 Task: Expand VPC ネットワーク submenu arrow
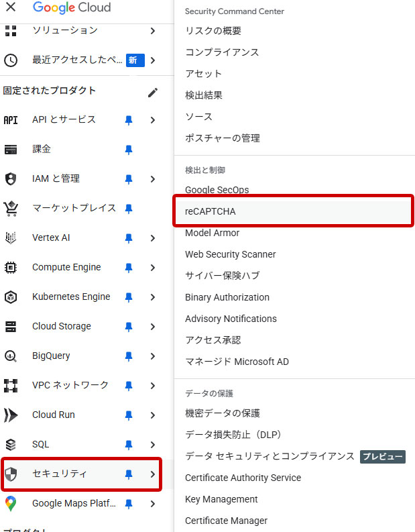pos(153,386)
